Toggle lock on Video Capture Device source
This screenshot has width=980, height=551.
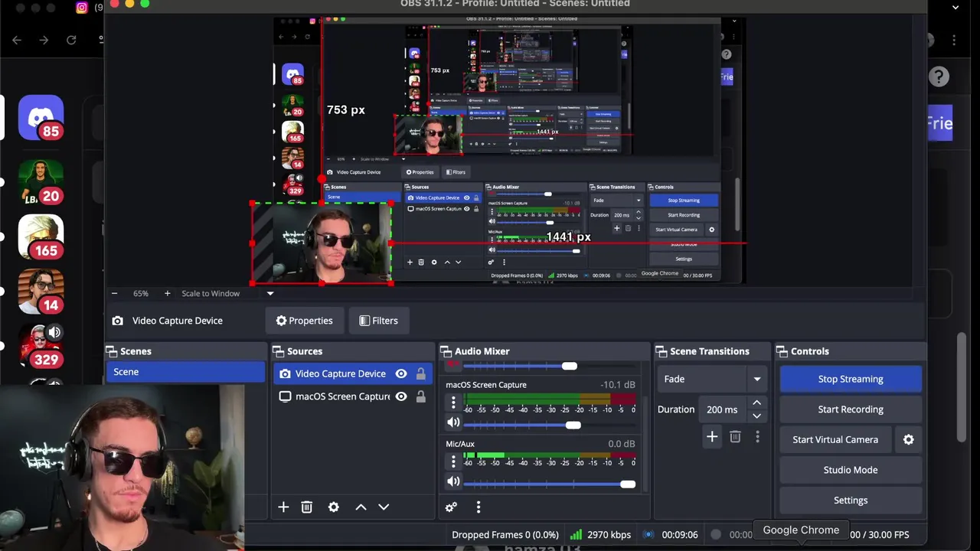420,373
